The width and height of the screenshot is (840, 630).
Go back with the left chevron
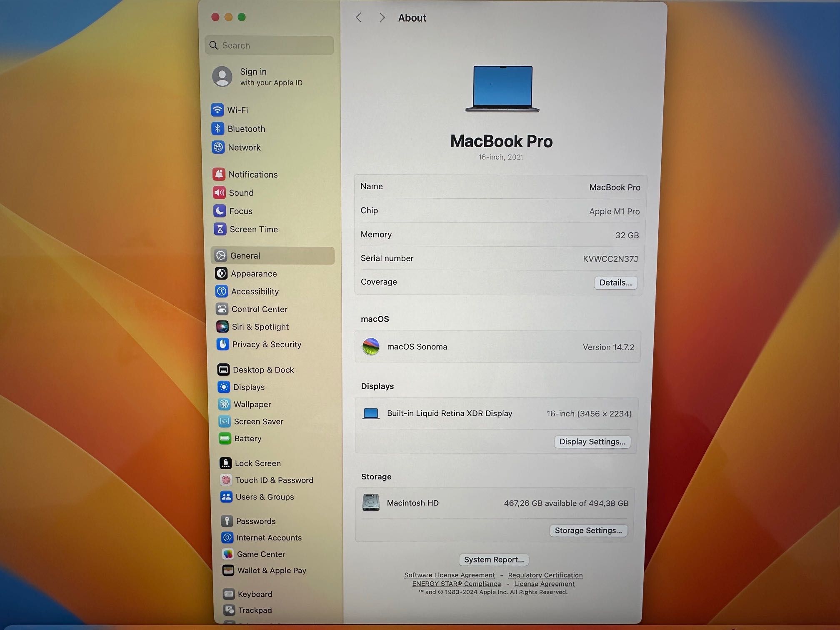click(359, 17)
